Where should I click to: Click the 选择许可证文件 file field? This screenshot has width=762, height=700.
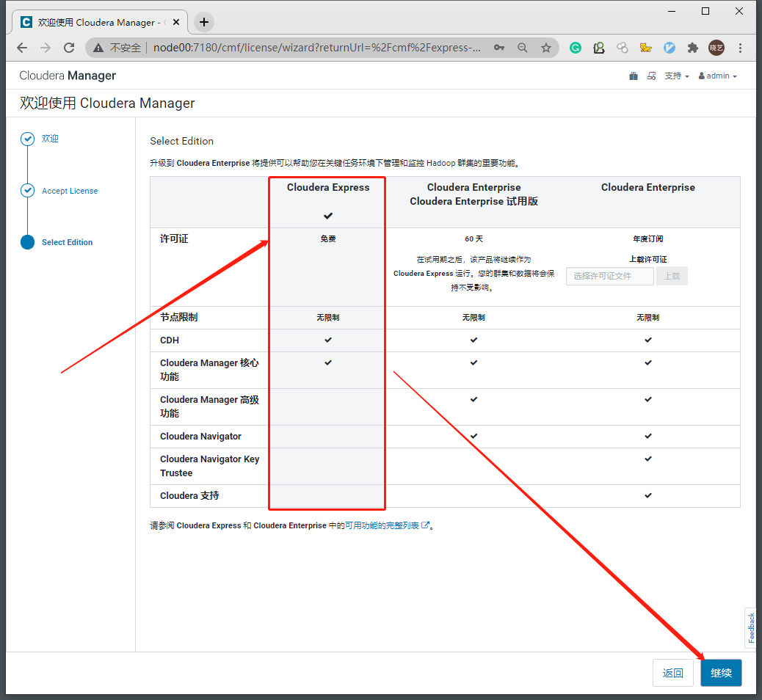(x=610, y=276)
